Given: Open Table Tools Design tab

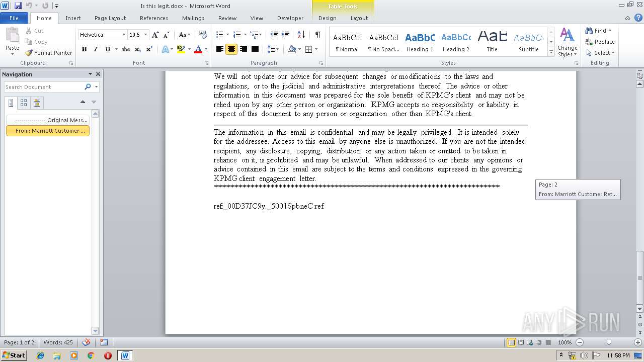Looking at the screenshot, I should [328, 18].
